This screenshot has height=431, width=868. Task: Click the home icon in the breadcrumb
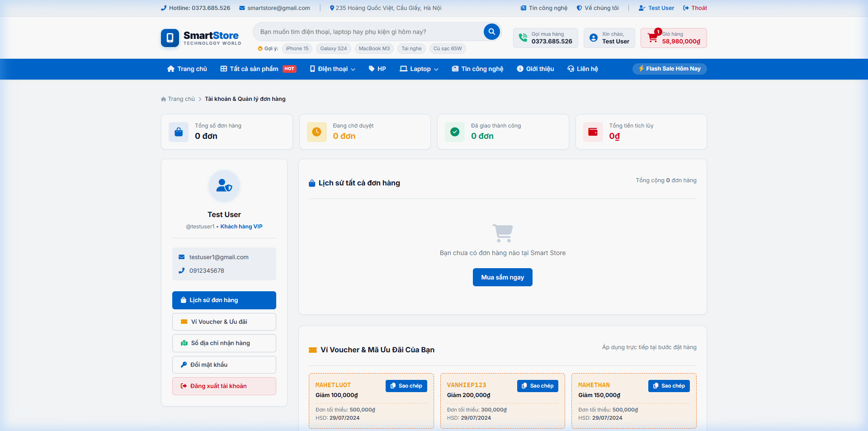point(164,99)
